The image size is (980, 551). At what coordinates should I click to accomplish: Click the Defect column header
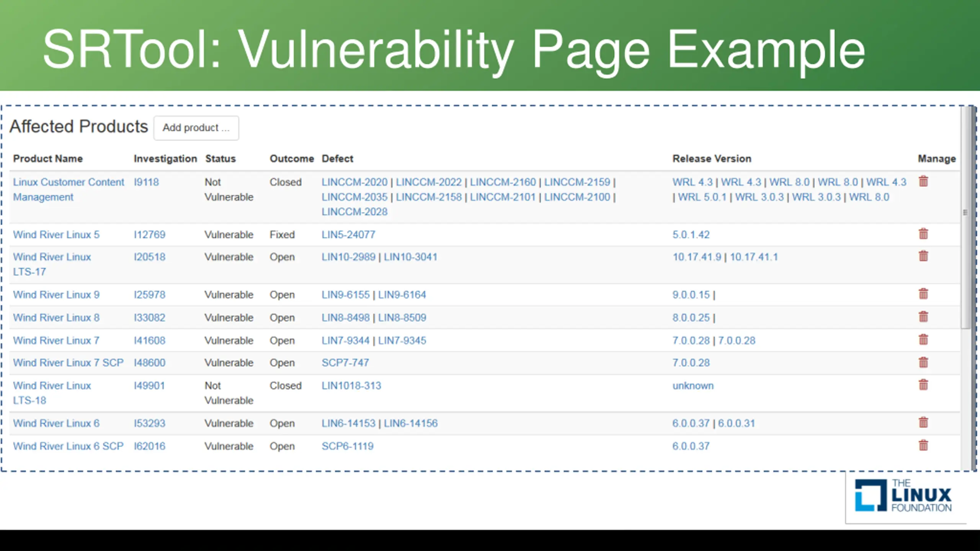tap(337, 158)
